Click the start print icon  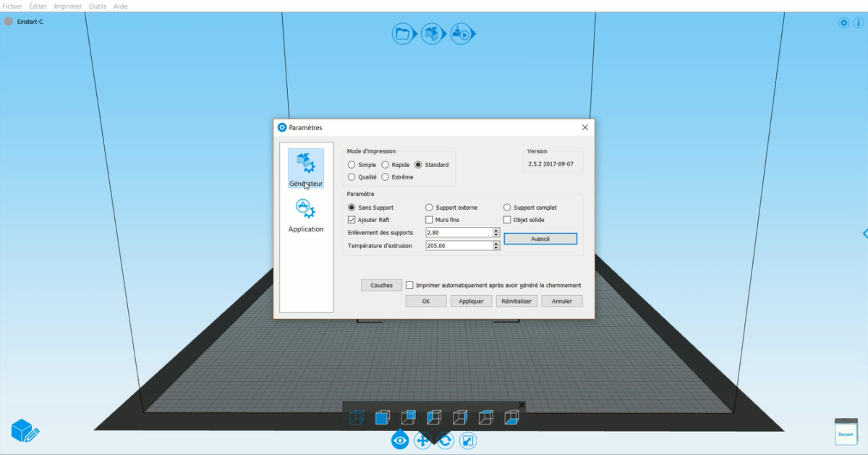point(461,33)
